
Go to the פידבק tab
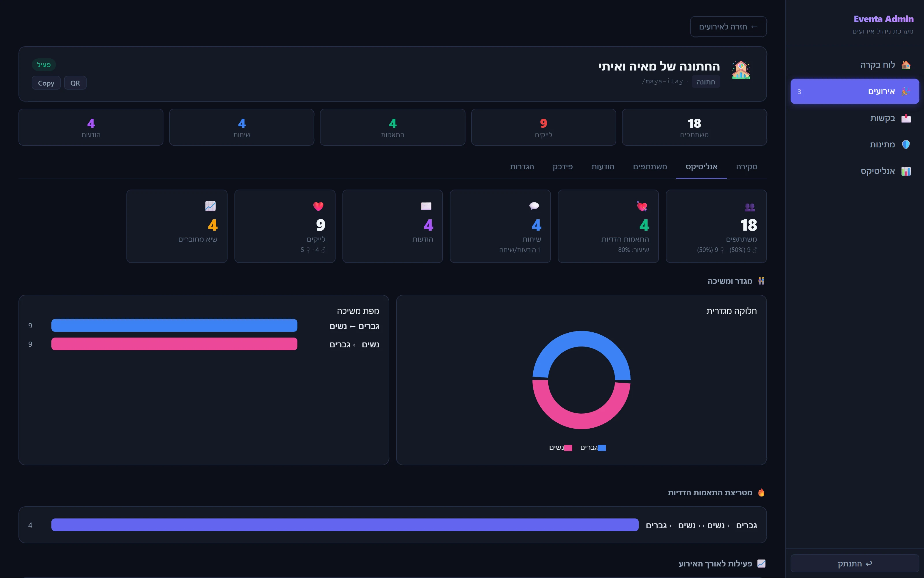pyautogui.click(x=562, y=167)
